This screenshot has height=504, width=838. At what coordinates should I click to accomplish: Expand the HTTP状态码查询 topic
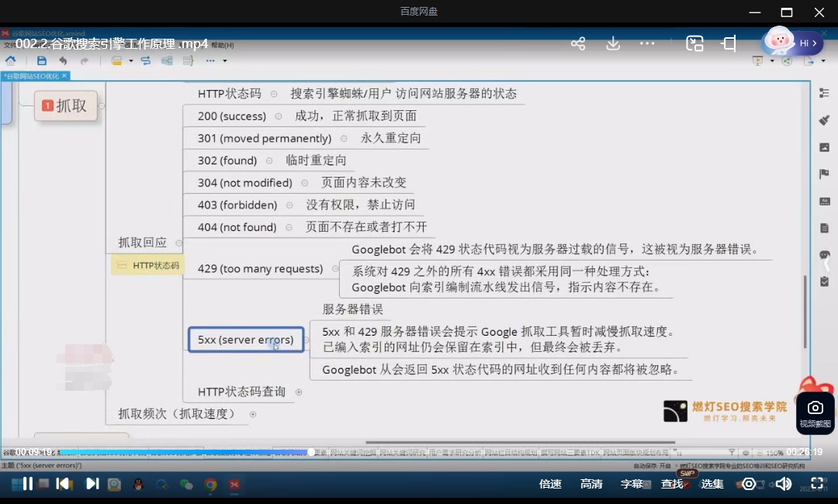point(299,392)
